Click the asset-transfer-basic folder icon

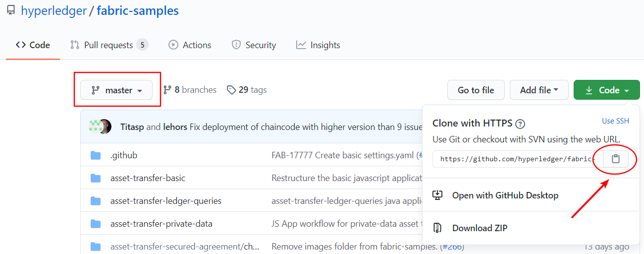(96, 178)
